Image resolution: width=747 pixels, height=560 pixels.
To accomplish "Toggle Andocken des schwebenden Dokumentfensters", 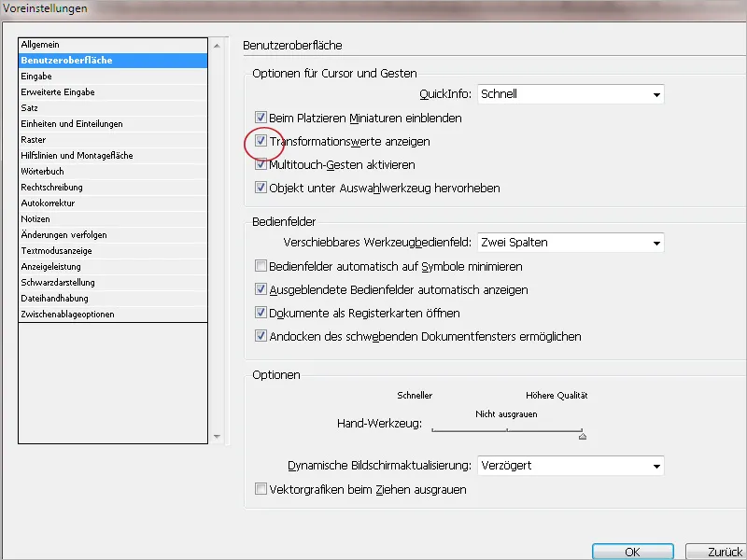I will point(261,336).
